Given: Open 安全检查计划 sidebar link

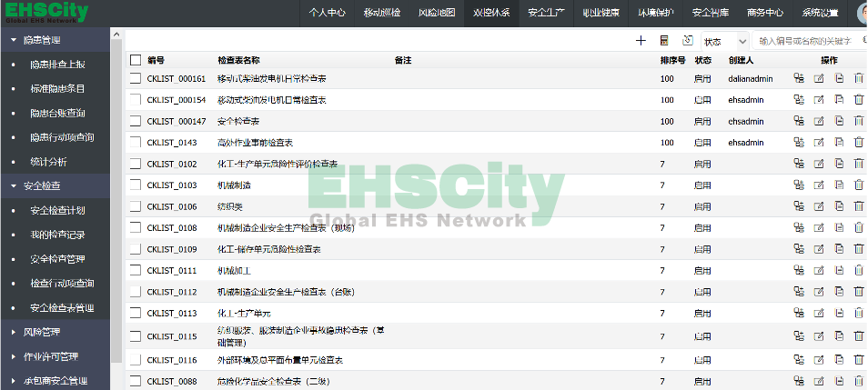Looking at the screenshot, I should 57,210.
